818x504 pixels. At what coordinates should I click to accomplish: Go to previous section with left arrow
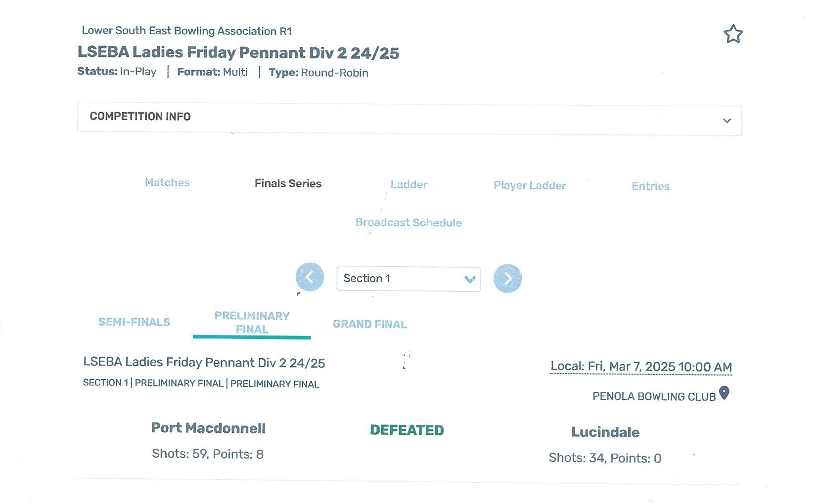point(310,277)
